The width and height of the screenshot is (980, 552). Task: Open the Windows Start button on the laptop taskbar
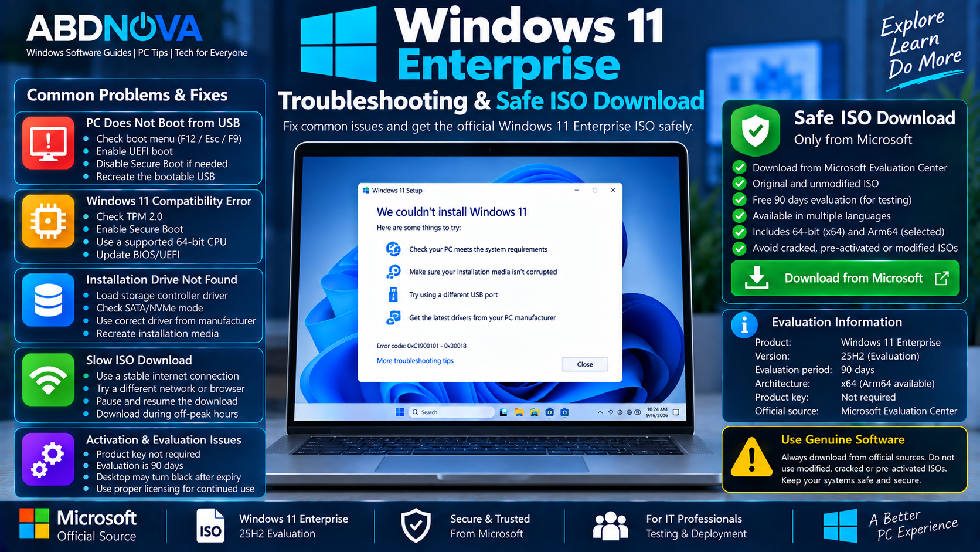pyautogui.click(x=400, y=412)
